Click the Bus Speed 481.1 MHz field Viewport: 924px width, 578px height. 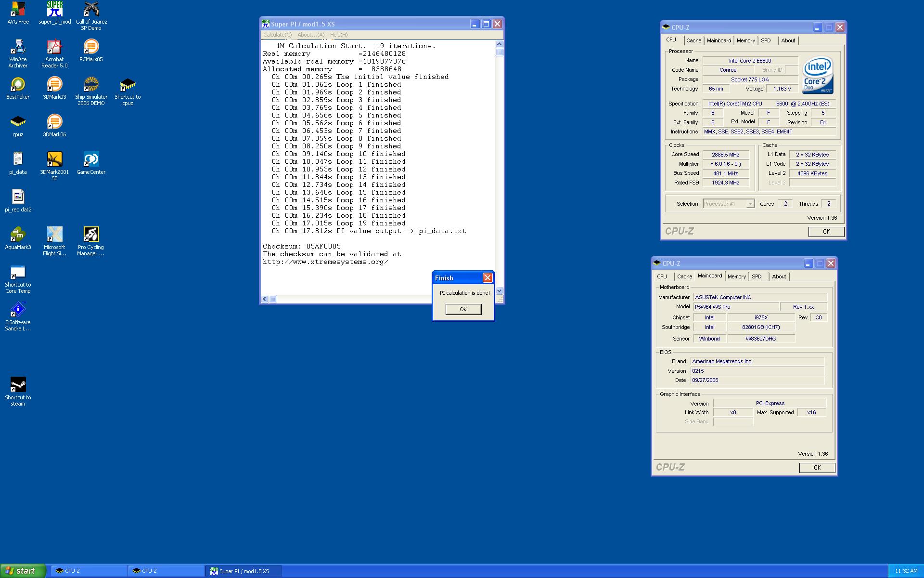(726, 173)
